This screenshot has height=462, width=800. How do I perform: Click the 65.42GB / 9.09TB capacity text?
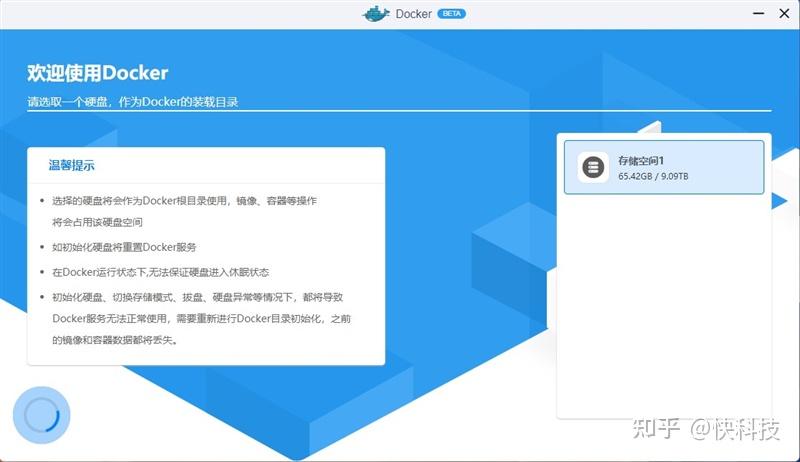[653, 176]
